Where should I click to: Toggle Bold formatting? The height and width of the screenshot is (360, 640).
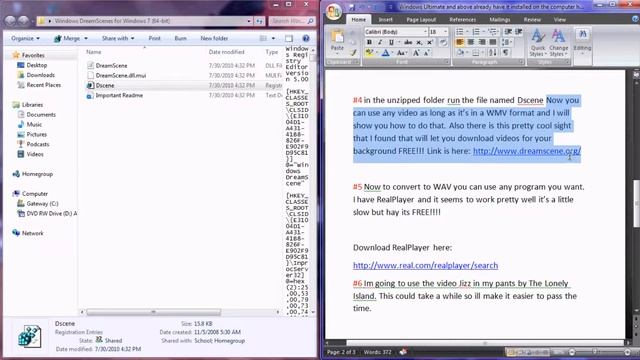(x=369, y=42)
